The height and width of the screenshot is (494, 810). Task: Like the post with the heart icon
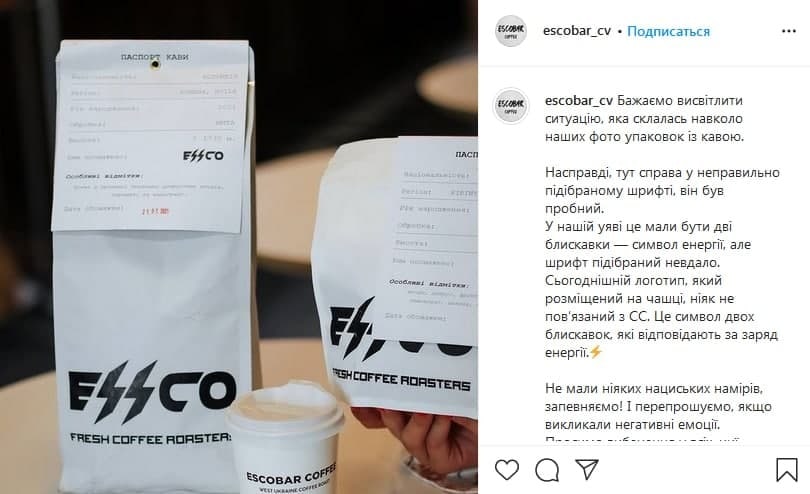(x=507, y=470)
